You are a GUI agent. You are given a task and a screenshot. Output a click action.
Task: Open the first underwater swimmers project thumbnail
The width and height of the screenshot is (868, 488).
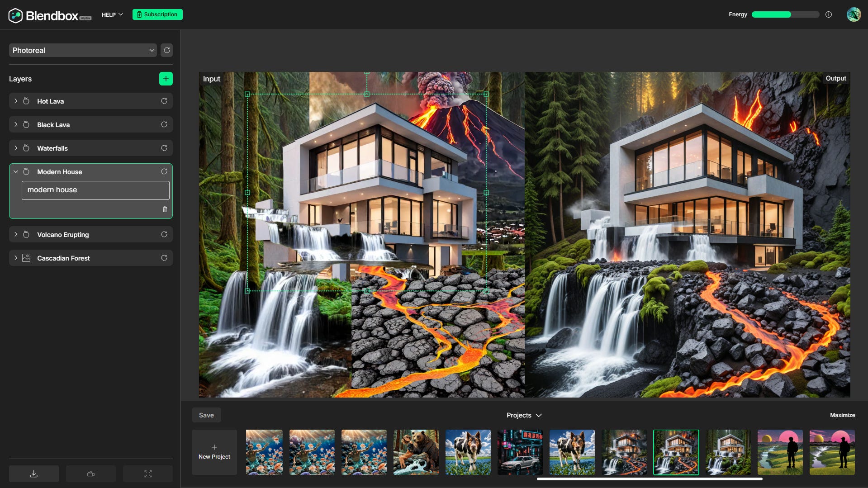pyautogui.click(x=264, y=452)
